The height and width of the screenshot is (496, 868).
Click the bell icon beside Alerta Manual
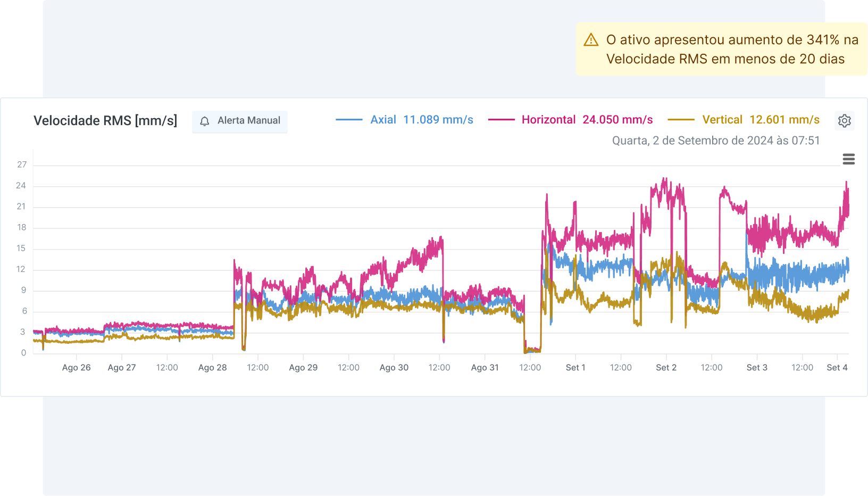point(205,121)
